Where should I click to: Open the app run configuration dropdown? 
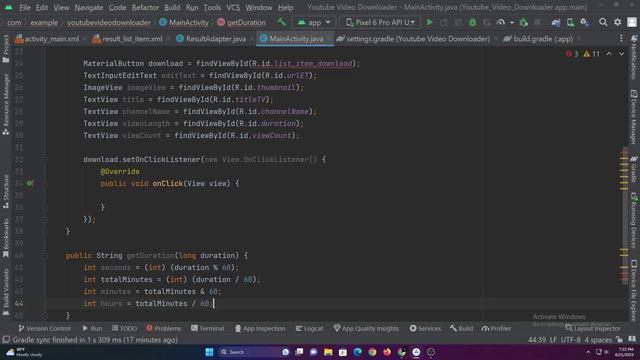pos(313,22)
